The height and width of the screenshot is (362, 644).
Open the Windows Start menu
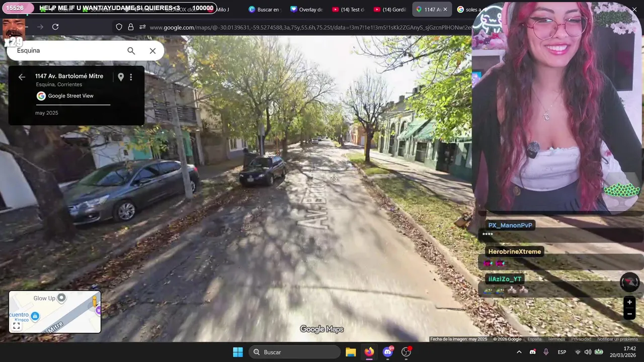pyautogui.click(x=238, y=352)
